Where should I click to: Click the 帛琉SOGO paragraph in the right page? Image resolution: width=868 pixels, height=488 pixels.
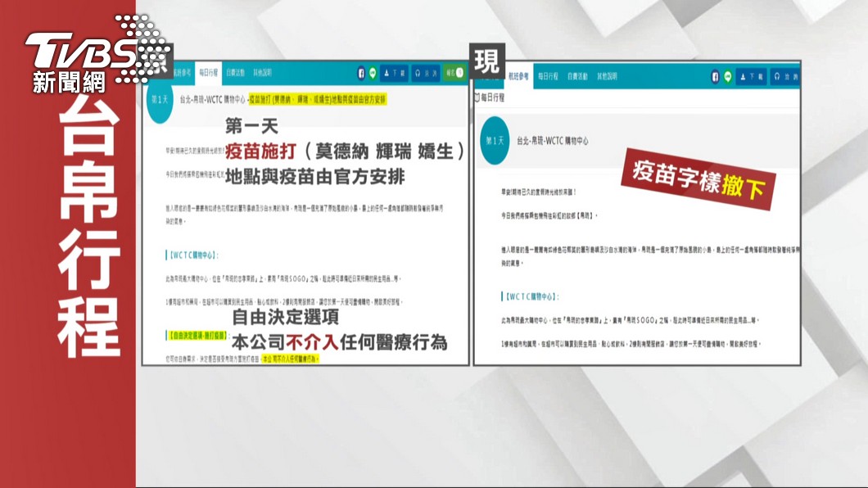(630, 320)
